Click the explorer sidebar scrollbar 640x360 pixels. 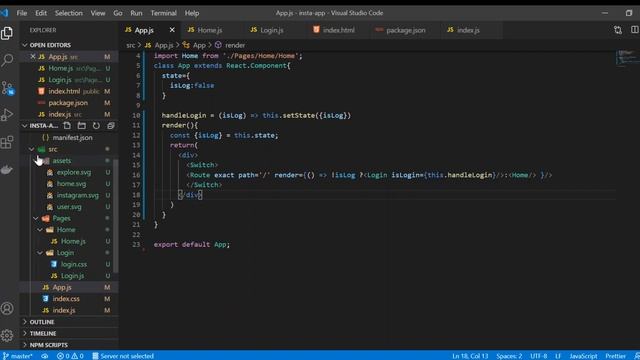[116, 216]
